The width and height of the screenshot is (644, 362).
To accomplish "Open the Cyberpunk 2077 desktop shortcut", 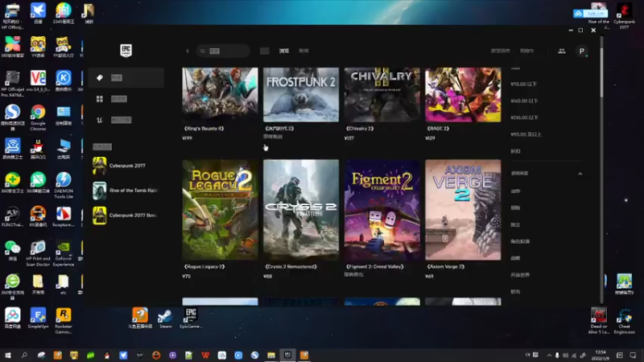I will coord(625,16).
